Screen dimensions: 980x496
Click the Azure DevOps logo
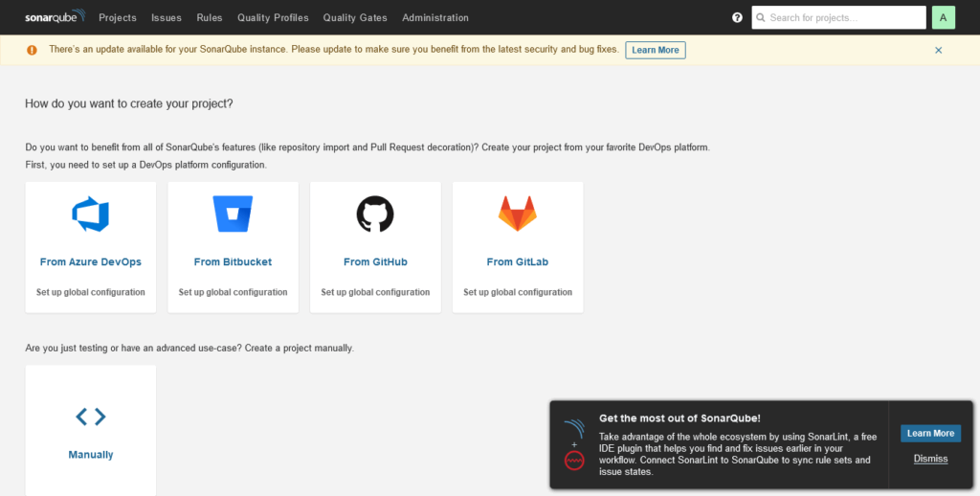pyautogui.click(x=91, y=214)
